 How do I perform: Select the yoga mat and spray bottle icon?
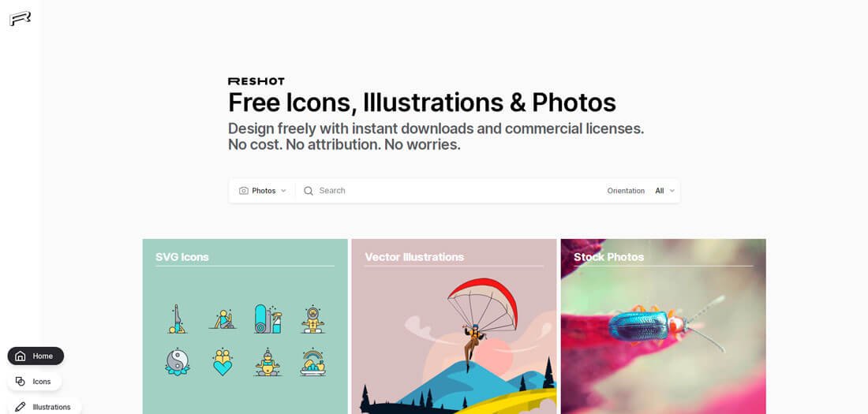click(268, 319)
